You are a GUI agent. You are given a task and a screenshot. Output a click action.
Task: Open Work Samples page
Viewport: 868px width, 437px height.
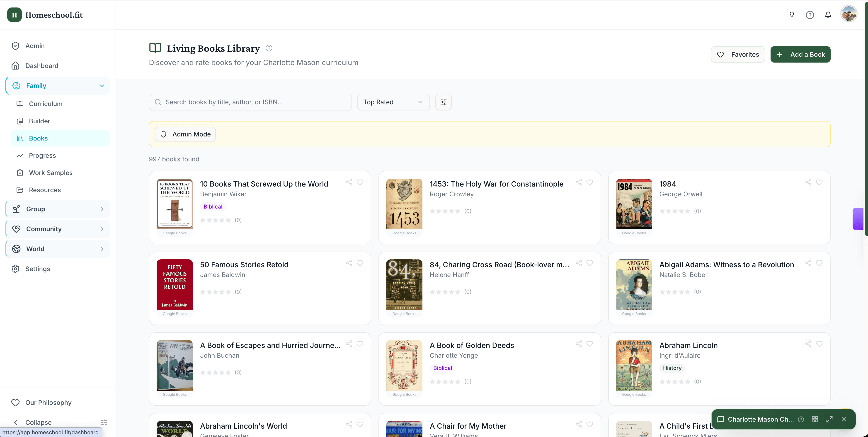coord(51,172)
